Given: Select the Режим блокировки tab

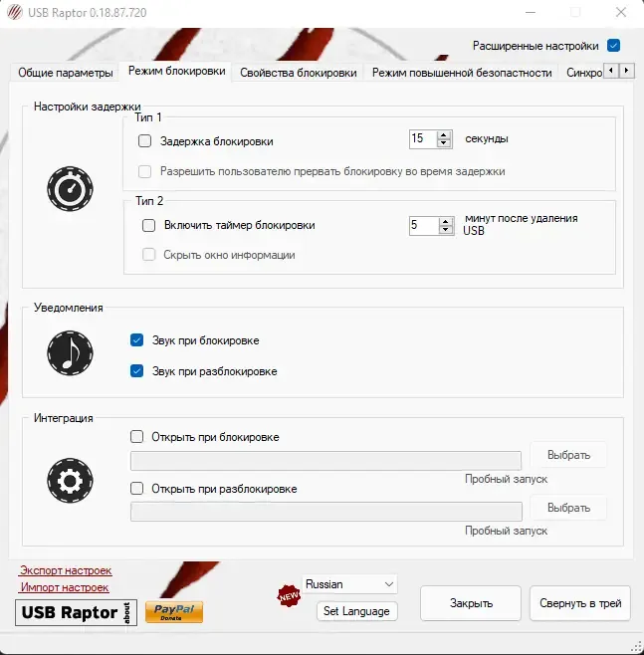Looking at the screenshot, I should [x=176, y=71].
